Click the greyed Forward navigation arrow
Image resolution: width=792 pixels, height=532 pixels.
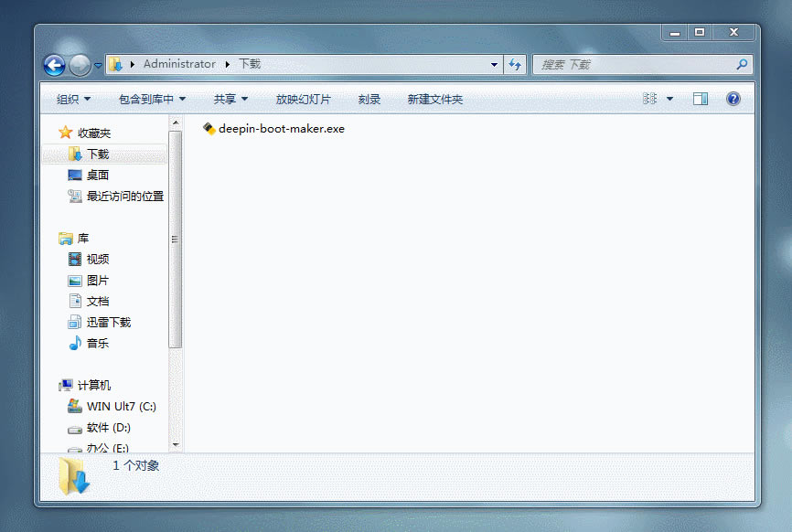80,65
